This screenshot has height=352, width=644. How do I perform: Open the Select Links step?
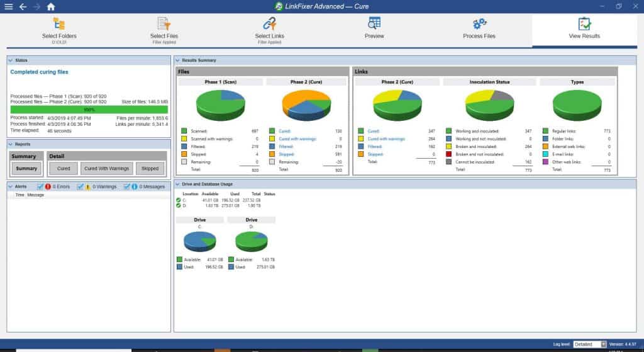click(x=269, y=30)
